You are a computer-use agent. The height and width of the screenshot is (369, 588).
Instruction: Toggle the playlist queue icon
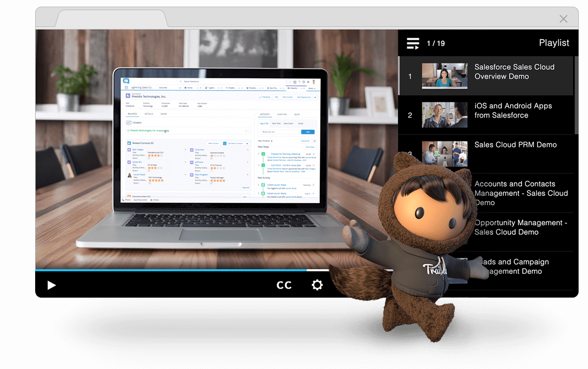pyautogui.click(x=413, y=43)
